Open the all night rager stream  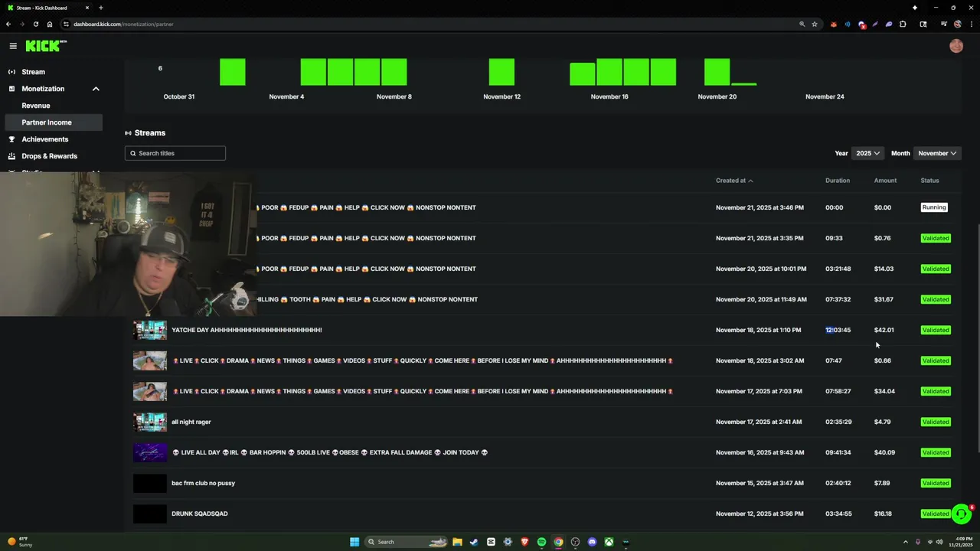[x=191, y=422]
